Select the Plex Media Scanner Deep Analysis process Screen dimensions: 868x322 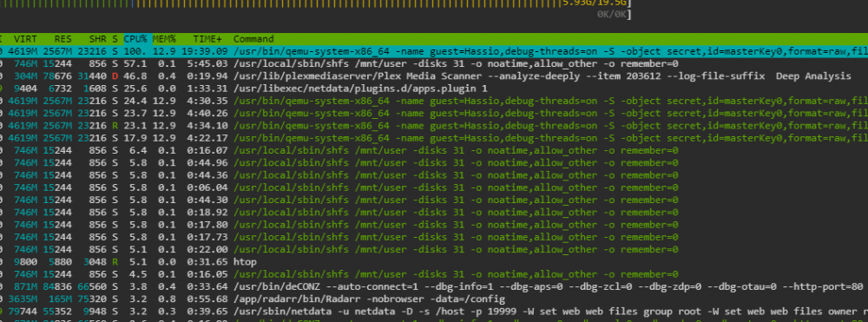click(x=434, y=76)
